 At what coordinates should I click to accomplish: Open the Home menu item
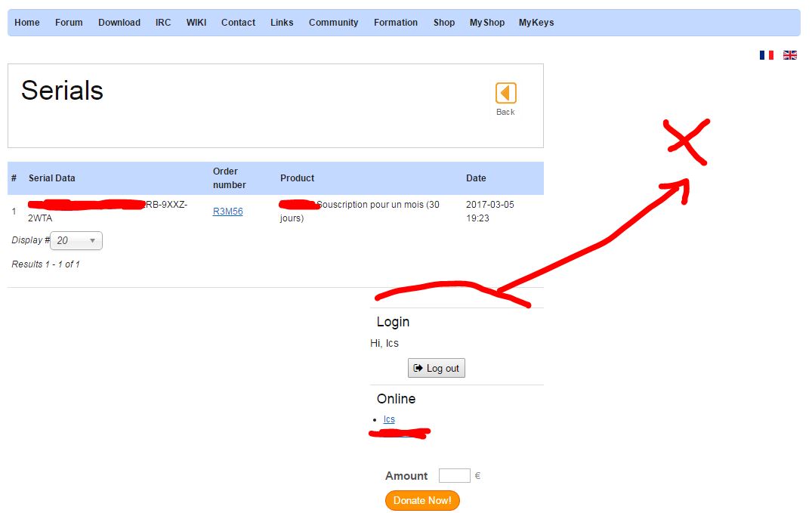tap(27, 22)
